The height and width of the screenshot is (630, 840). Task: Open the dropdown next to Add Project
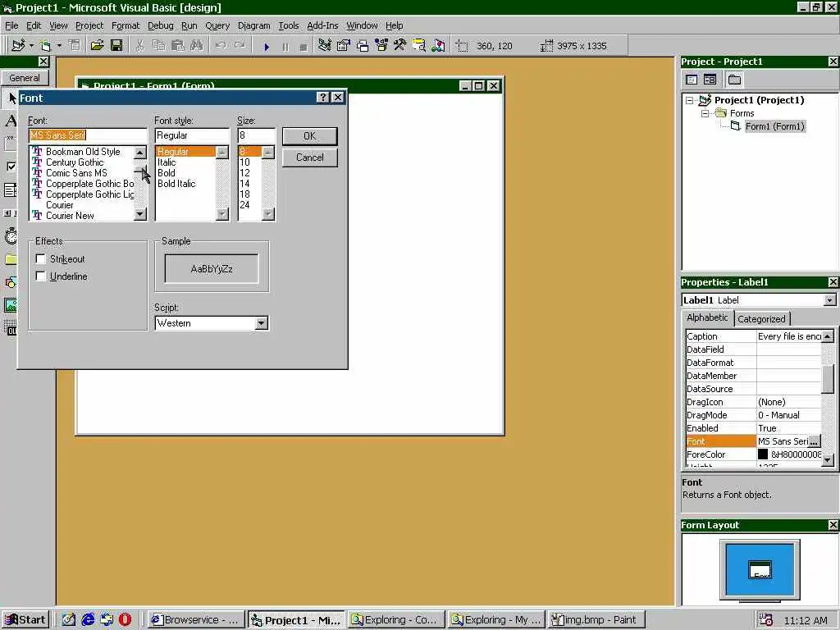[x=31, y=46]
